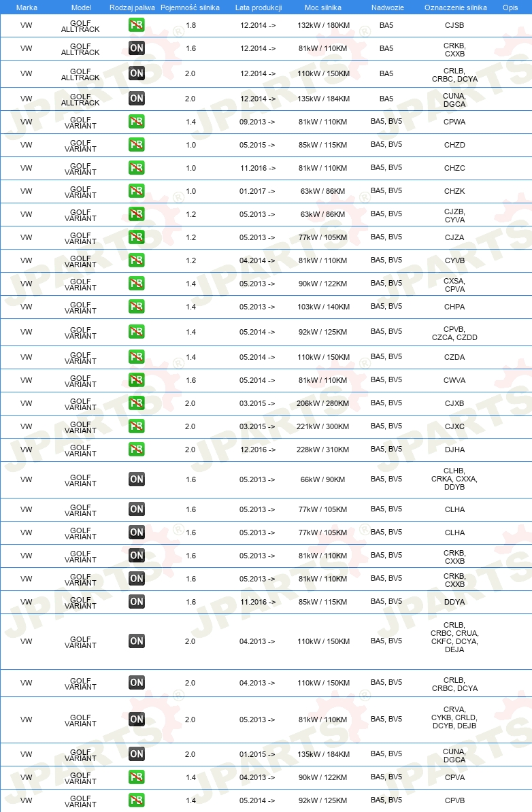Click the petrol icon in the CHZD row
Screen dimensions: 532x812
click(x=137, y=144)
